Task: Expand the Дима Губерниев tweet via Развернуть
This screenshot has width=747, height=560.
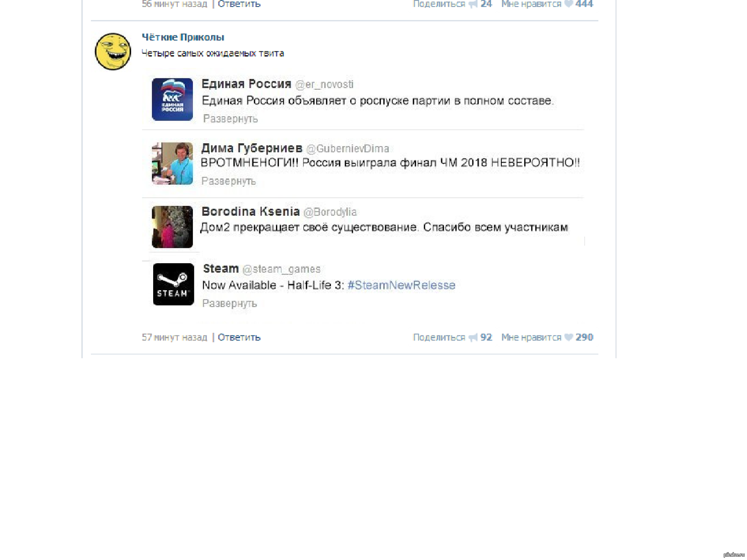Action: pyautogui.click(x=228, y=181)
